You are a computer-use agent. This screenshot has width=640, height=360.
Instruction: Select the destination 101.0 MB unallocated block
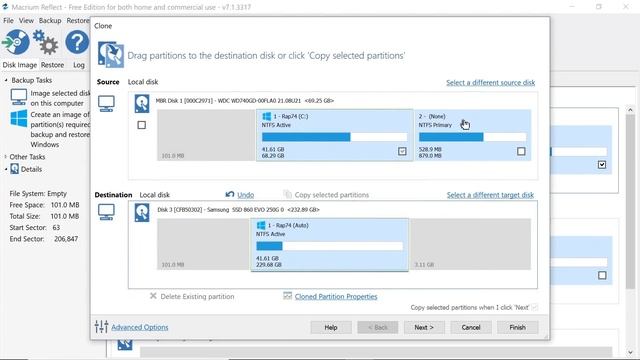[204, 244]
